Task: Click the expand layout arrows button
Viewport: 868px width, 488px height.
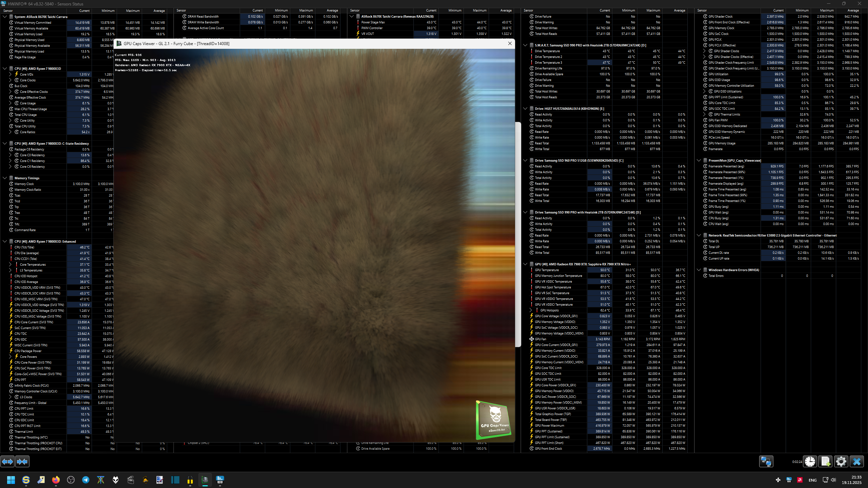Action: tap(7, 461)
